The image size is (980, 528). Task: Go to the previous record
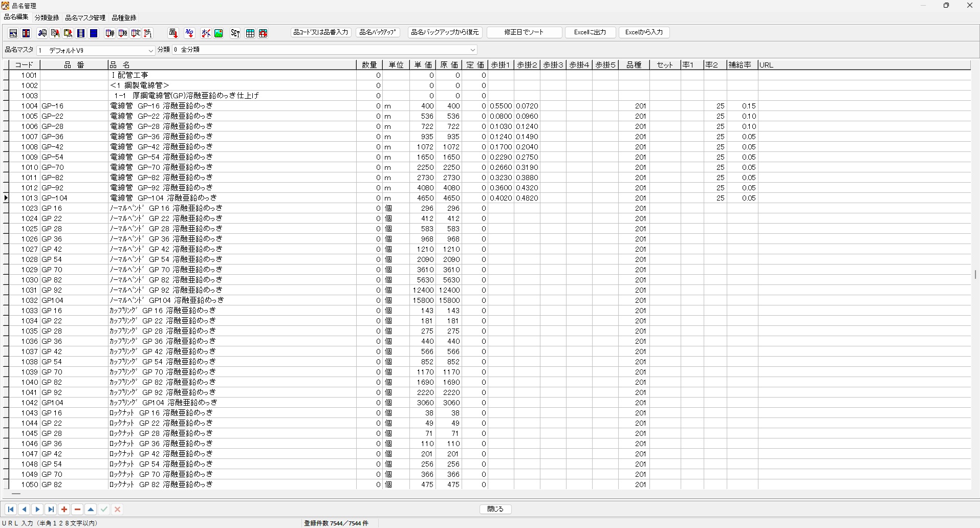point(24,509)
